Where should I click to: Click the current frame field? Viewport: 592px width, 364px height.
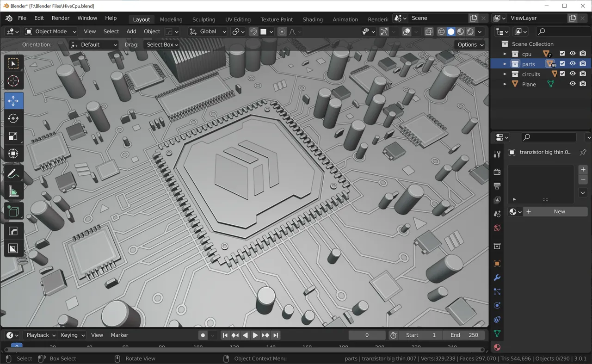tap(367, 335)
